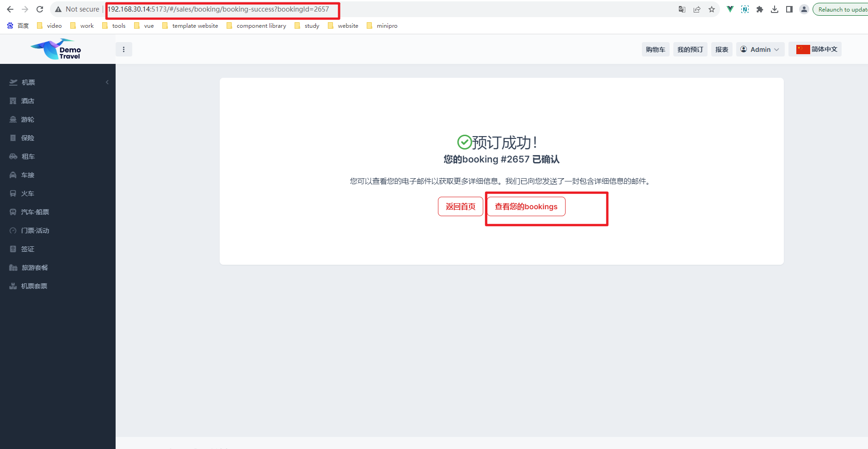Image resolution: width=868 pixels, height=449 pixels.
Task: Open the browser downloads icon
Action: click(x=775, y=9)
